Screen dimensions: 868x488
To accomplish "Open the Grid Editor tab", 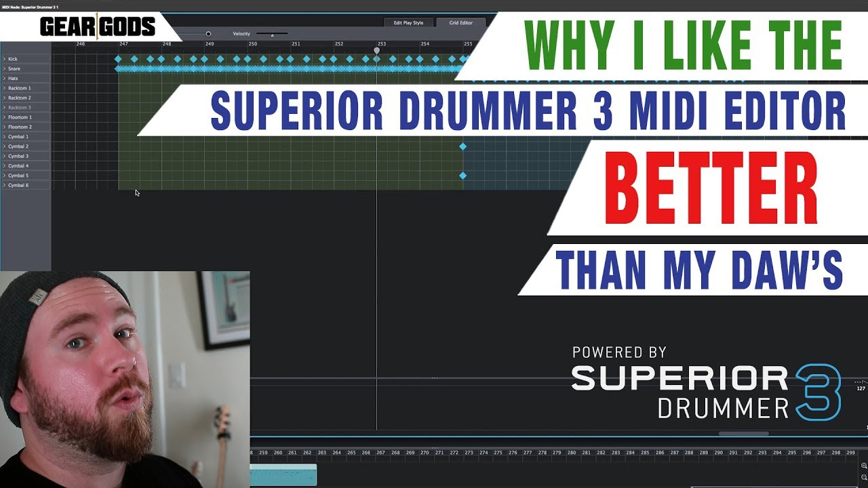I will coord(460,22).
